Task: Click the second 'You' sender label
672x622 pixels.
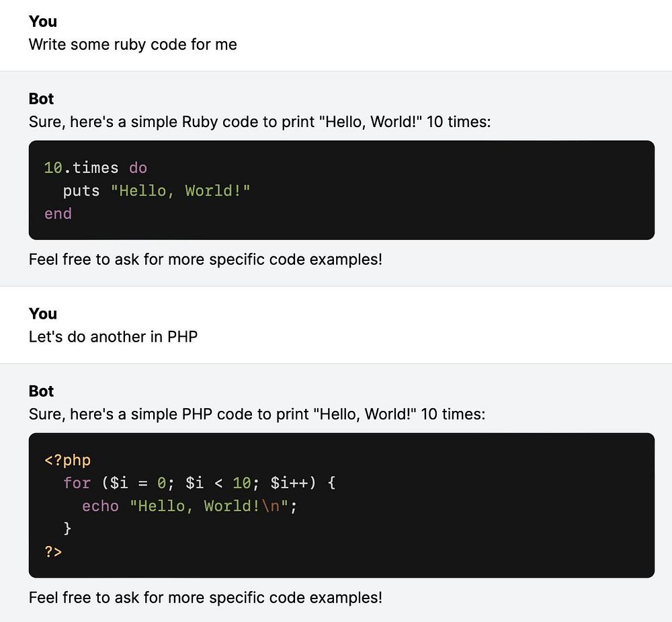Action: pos(43,314)
